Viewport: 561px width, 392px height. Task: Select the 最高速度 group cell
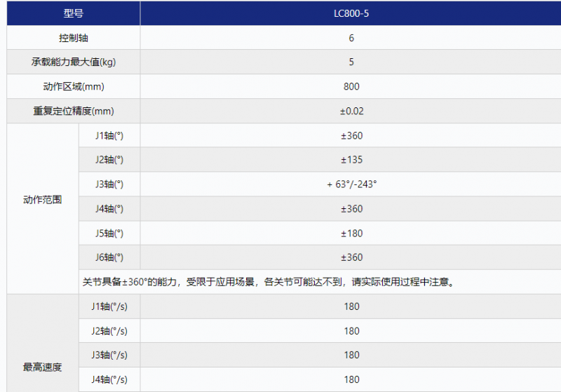coord(43,367)
